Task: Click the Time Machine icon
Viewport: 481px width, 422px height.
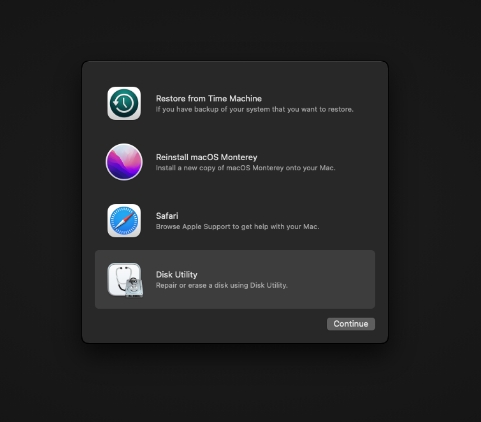Action: 124,103
